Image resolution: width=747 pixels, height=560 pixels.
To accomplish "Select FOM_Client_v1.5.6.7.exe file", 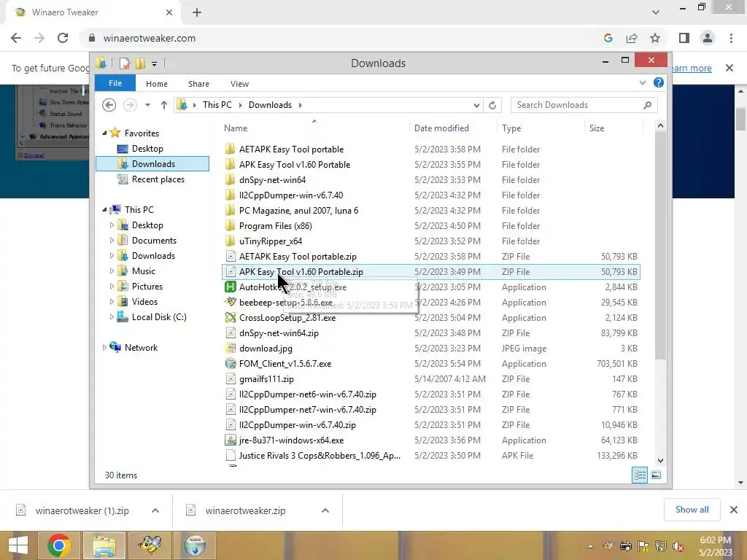I will click(x=285, y=363).
